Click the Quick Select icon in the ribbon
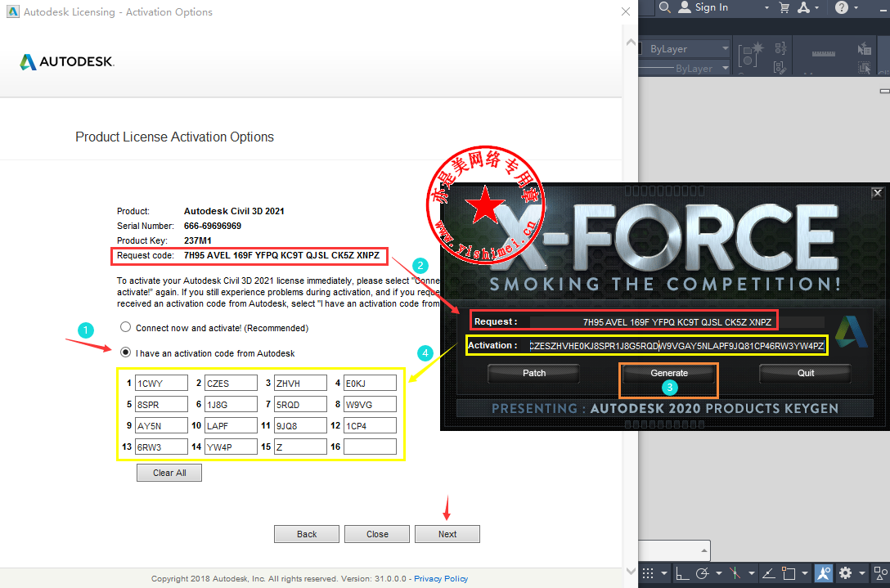Viewport: 890px width, 588px height. click(x=865, y=48)
